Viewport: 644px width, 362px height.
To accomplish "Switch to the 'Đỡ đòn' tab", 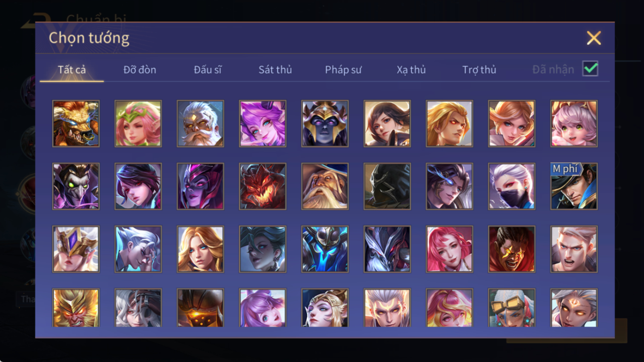I will pos(140,70).
